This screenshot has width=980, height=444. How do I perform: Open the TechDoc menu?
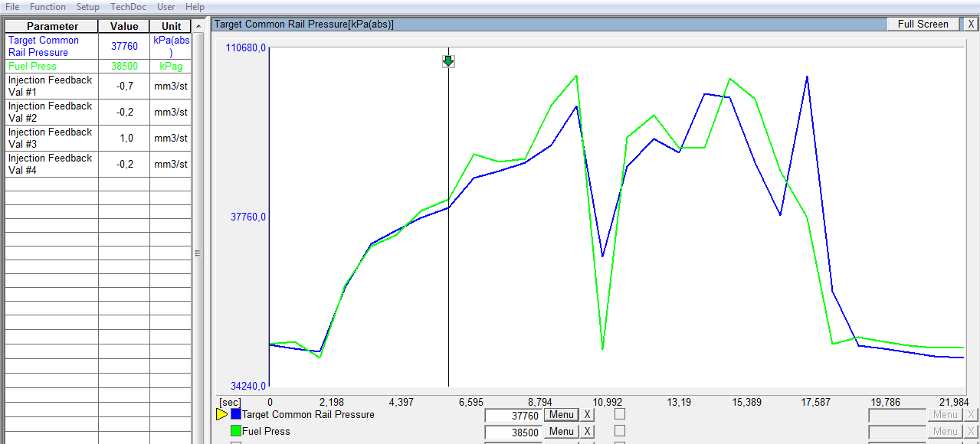coord(127,7)
